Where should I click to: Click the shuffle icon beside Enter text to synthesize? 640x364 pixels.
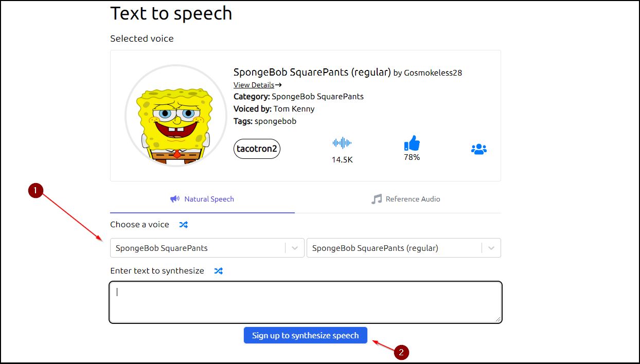pos(218,270)
